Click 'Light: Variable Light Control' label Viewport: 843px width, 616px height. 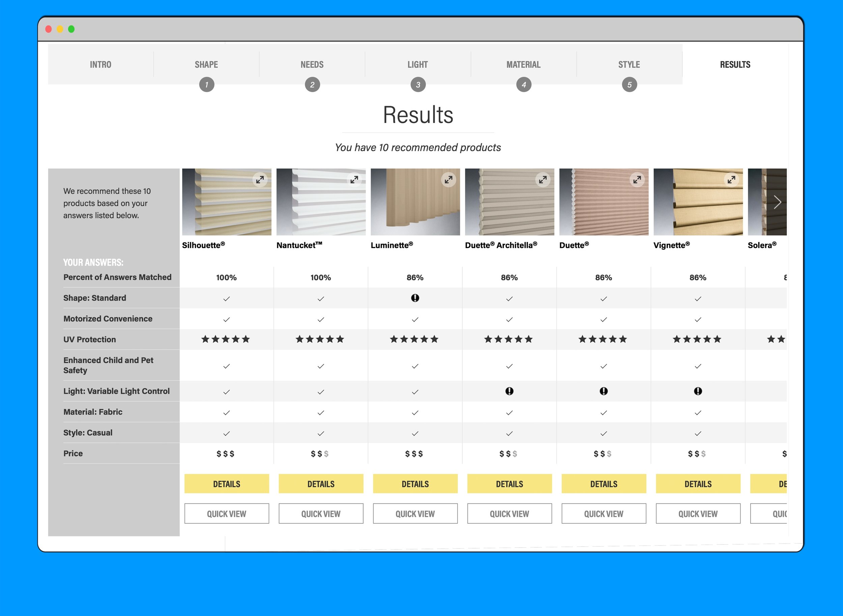tap(116, 391)
